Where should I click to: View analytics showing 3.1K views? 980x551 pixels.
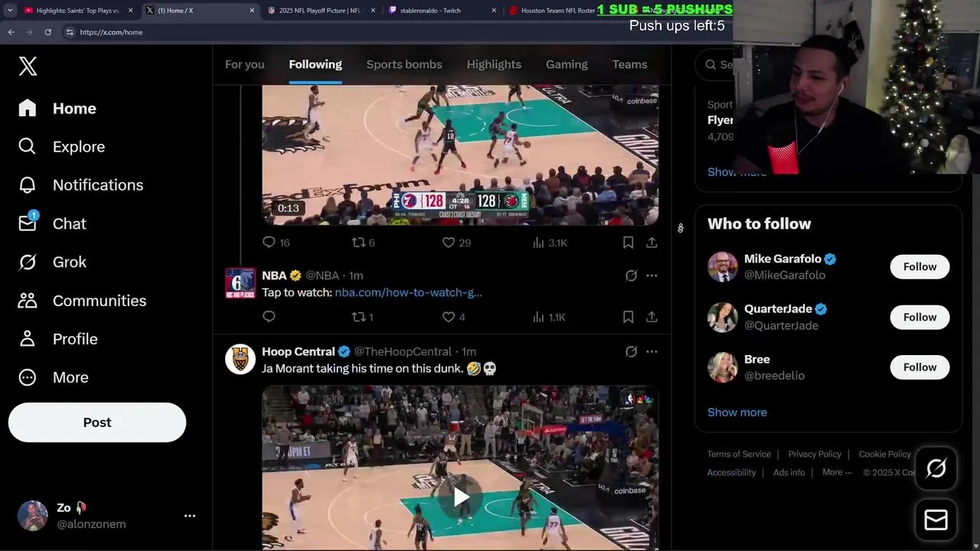(x=549, y=243)
